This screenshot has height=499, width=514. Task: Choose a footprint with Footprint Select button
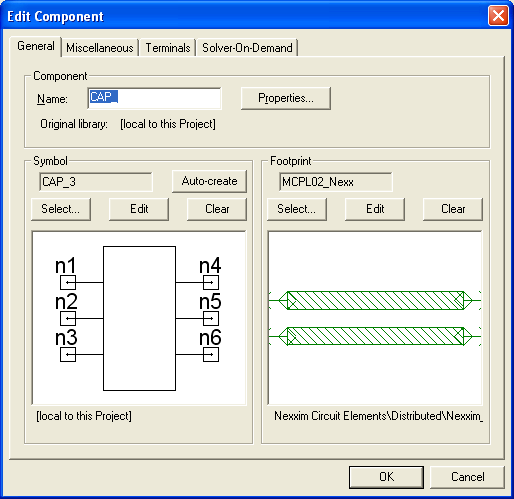(297, 209)
